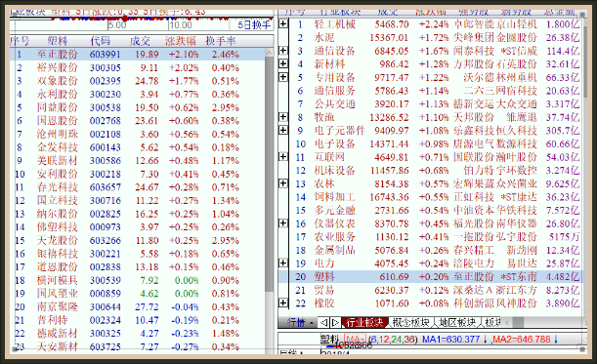Expand the 电力 plus box
The height and width of the screenshot is (364, 597).
point(283,263)
